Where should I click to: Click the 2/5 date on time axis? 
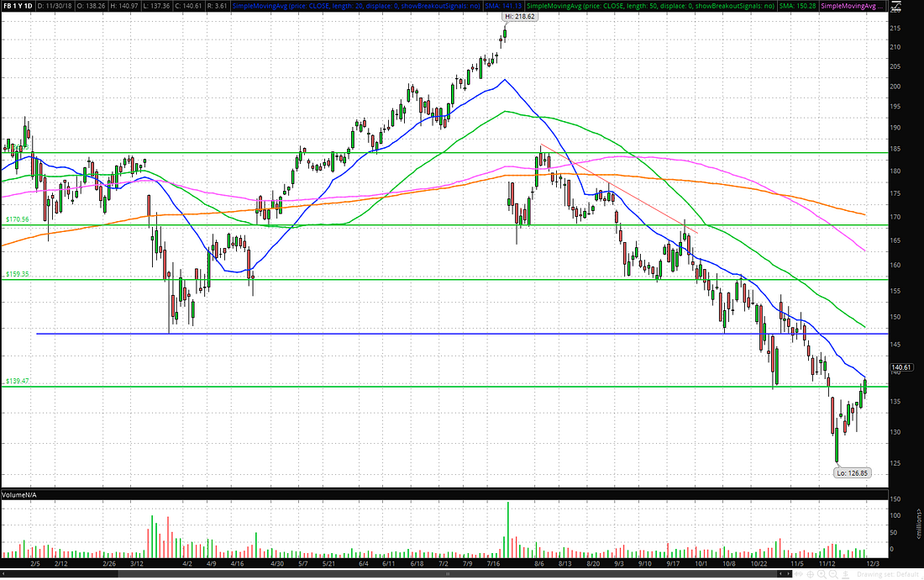(34, 563)
